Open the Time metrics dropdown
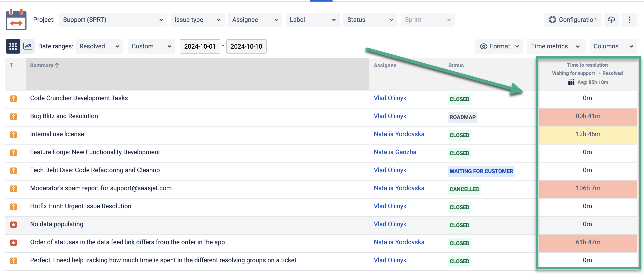The height and width of the screenshot is (276, 644). 555,46
